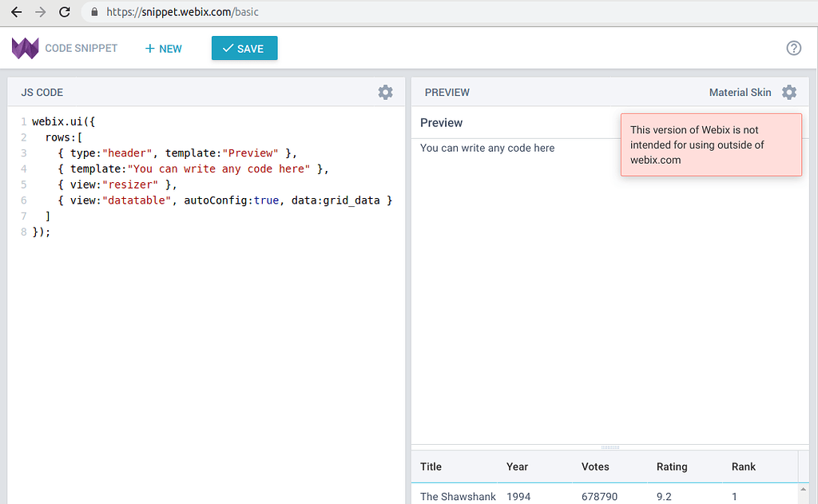The height and width of the screenshot is (504, 818).
Task: Click the JS CODE panel title
Action: point(42,93)
